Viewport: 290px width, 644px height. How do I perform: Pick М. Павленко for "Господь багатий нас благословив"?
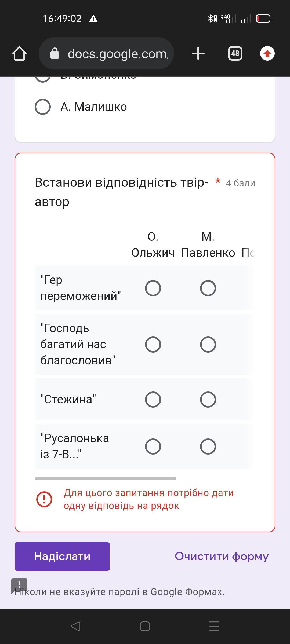tap(208, 345)
